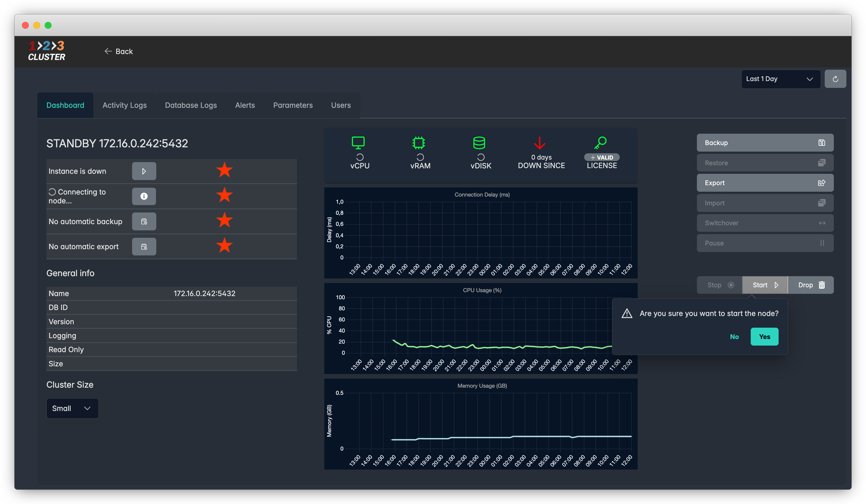Click the Drop button with trash icon
Screen dimensions: 866x504
810,285
